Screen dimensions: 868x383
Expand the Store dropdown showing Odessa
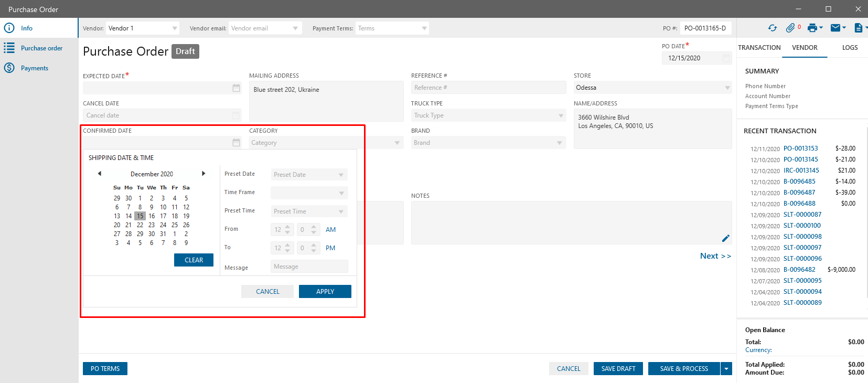[727, 88]
